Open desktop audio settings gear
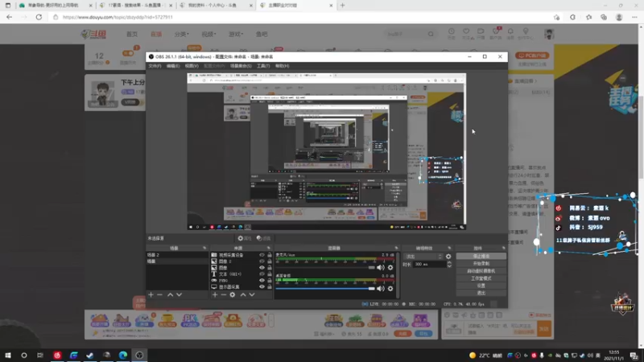The image size is (644, 362). [x=390, y=289]
